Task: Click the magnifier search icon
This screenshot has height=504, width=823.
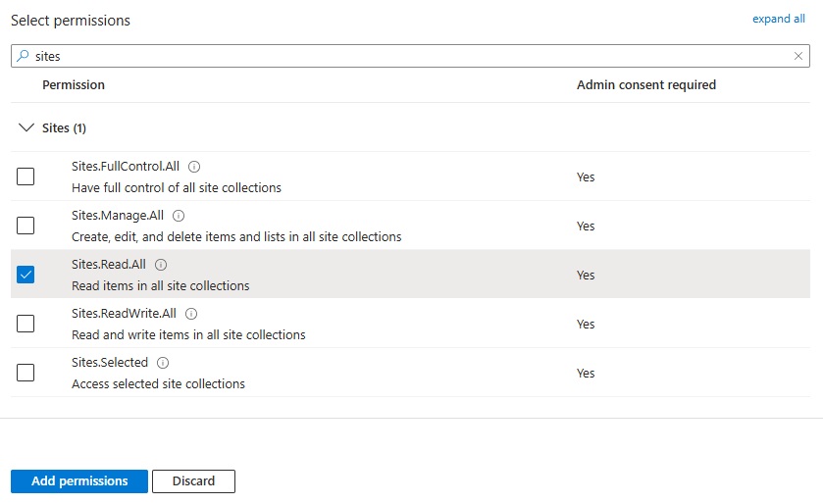Action: 24,57
